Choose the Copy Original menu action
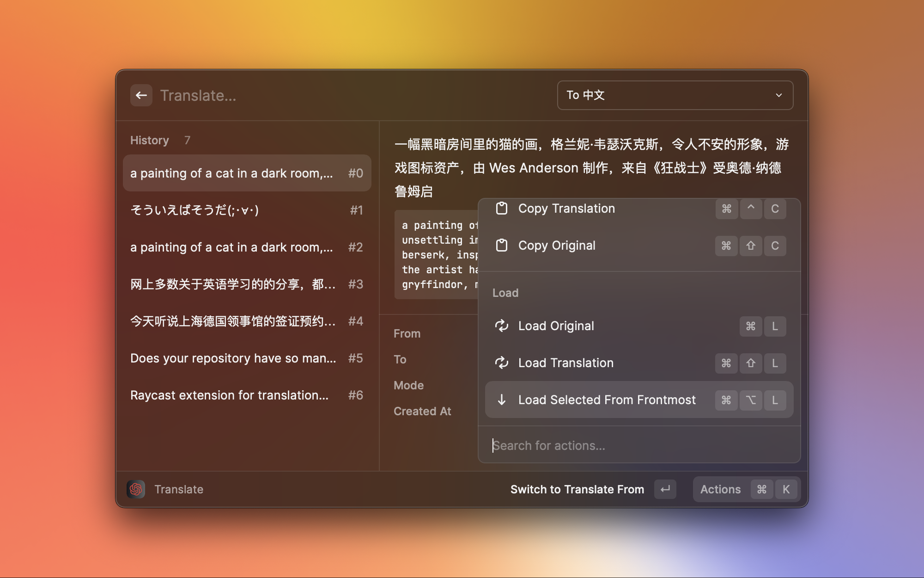Image resolution: width=924 pixels, height=578 pixels. click(x=557, y=246)
